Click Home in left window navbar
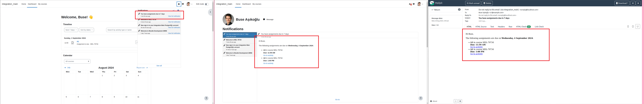 pos(24,4)
